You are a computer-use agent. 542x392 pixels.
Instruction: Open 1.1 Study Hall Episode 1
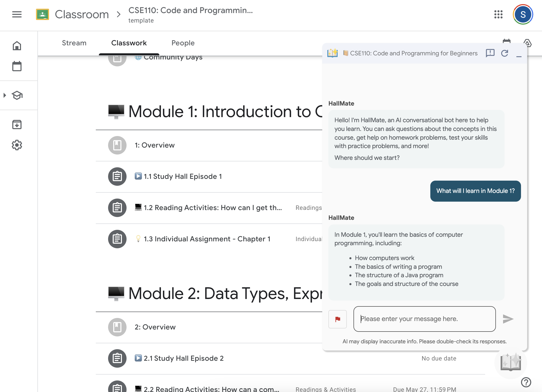tap(183, 177)
